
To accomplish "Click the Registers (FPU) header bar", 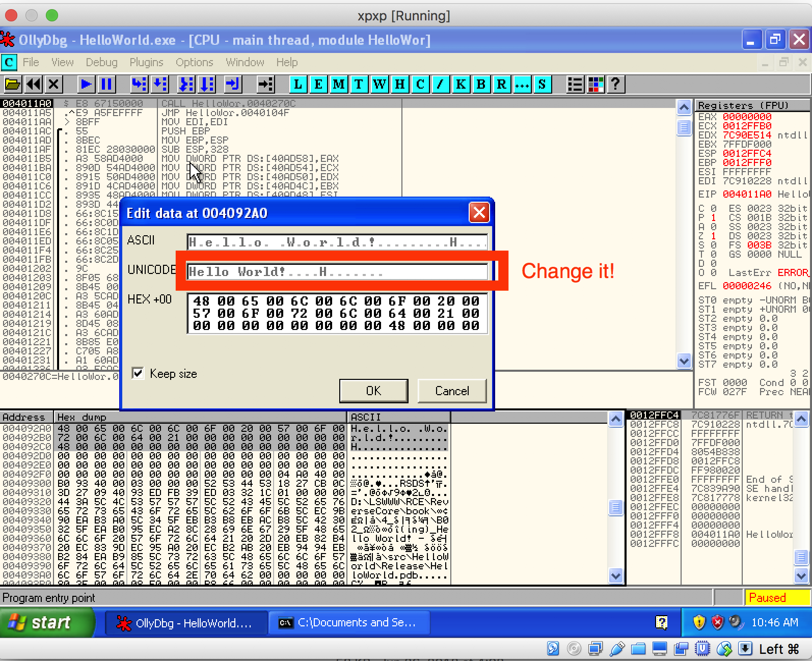I will [x=752, y=105].
